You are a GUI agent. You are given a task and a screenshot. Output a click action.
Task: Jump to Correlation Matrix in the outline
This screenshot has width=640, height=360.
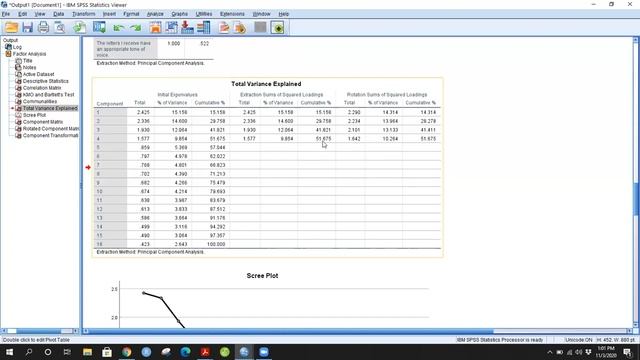point(42,88)
